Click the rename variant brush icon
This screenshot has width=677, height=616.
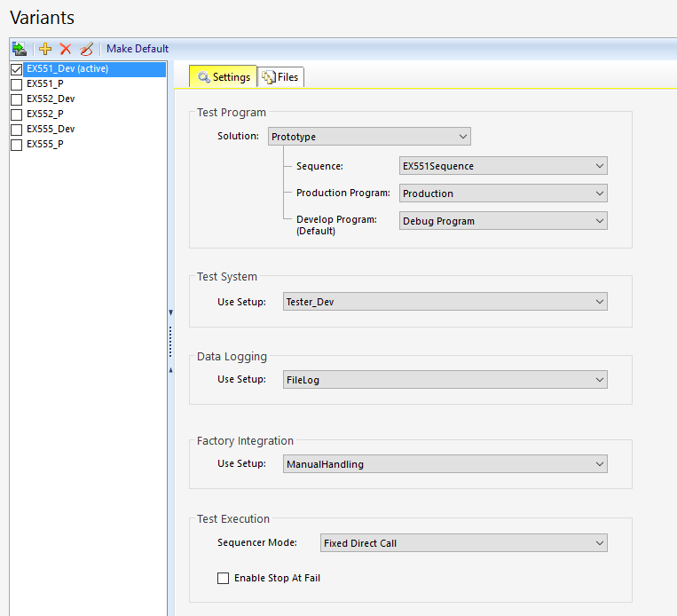(x=86, y=49)
